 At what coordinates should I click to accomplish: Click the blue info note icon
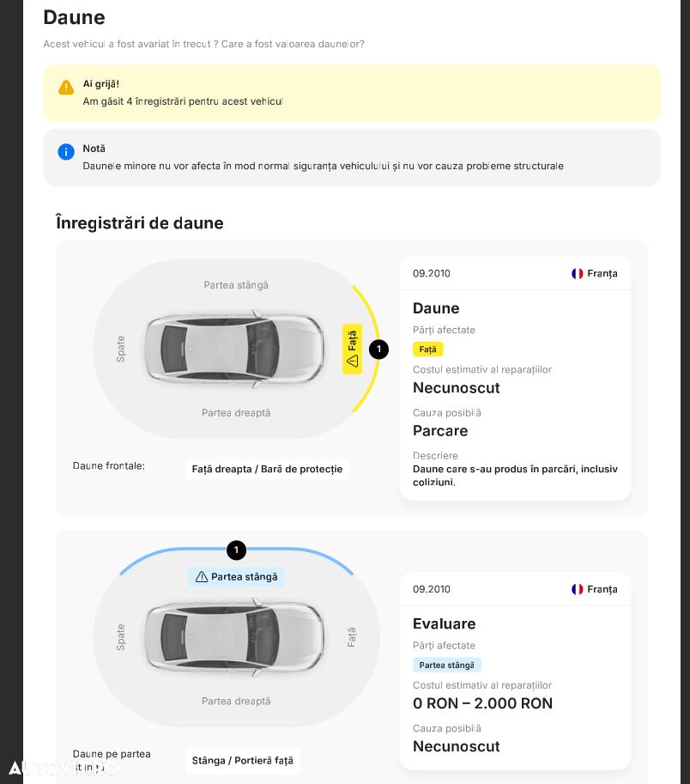pos(66,152)
